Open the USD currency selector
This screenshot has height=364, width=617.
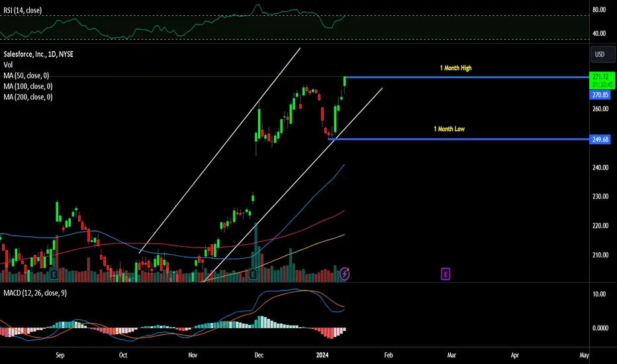point(602,54)
